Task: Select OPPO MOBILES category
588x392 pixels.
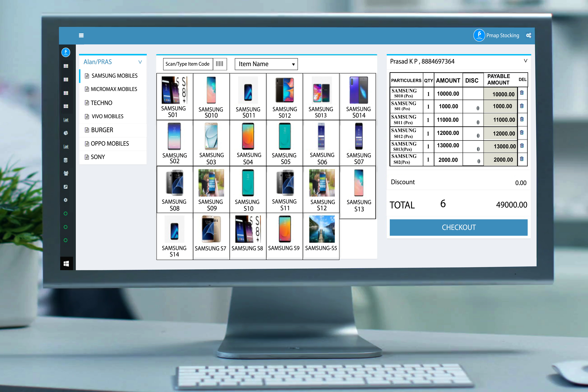Action: coord(110,144)
